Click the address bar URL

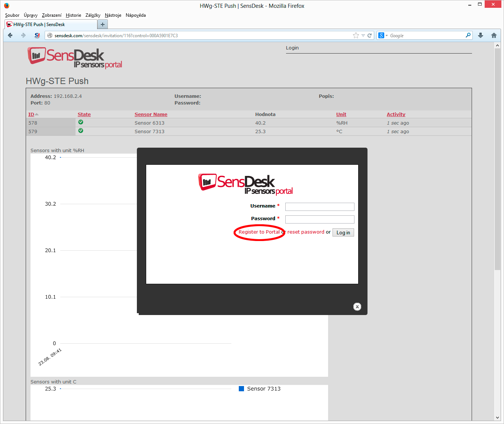[x=116, y=35]
